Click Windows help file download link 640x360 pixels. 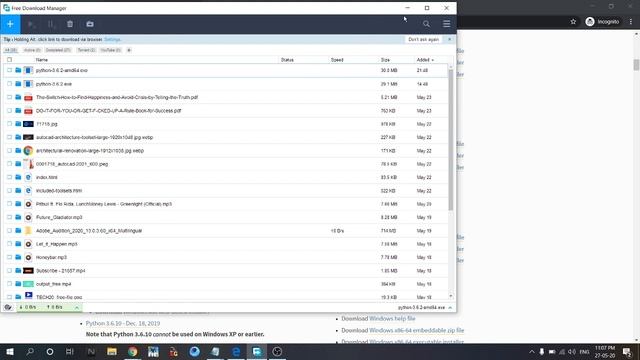[x=392, y=318]
